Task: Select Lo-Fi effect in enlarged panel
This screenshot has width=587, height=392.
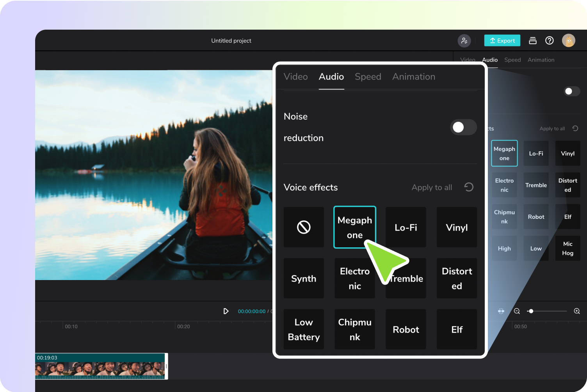Action: (x=406, y=227)
